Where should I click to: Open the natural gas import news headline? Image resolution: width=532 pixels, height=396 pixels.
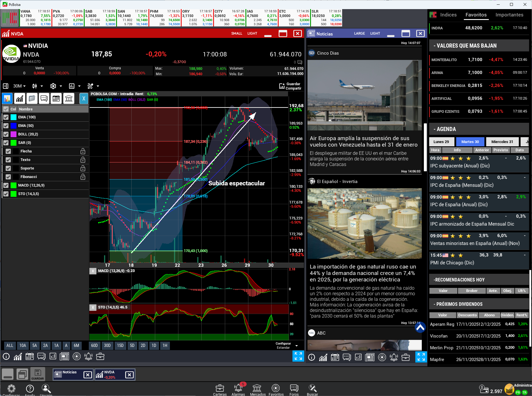coord(363,273)
